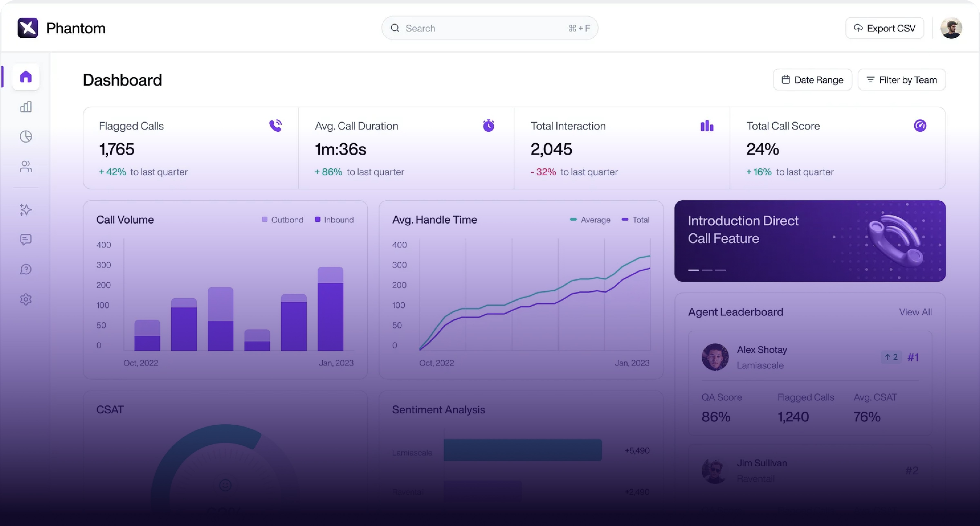The height and width of the screenshot is (526, 980).
Task: Click the CSAT card title
Action: tap(110, 410)
